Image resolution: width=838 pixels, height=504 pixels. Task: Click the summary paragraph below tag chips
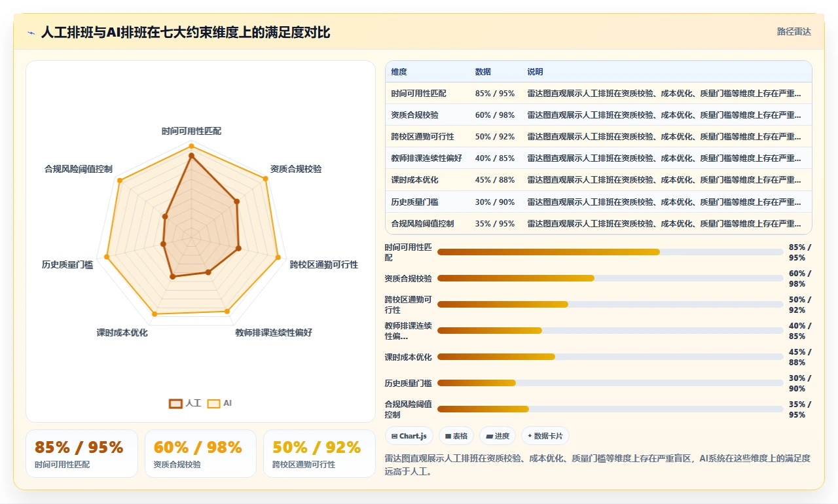pos(598,465)
